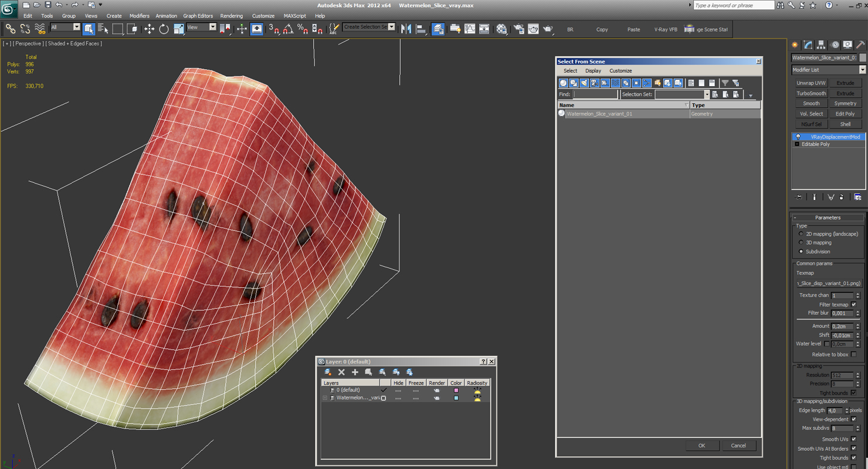The height and width of the screenshot is (469, 868).
Task: Switch to the Utilities hammer panel
Action: pyautogui.click(x=860, y=45)
